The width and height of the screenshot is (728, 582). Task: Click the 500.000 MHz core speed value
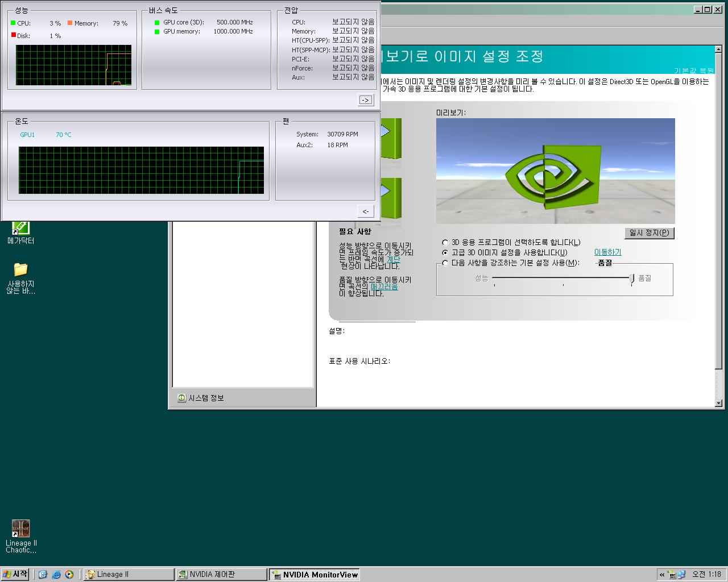coord(234,22)
